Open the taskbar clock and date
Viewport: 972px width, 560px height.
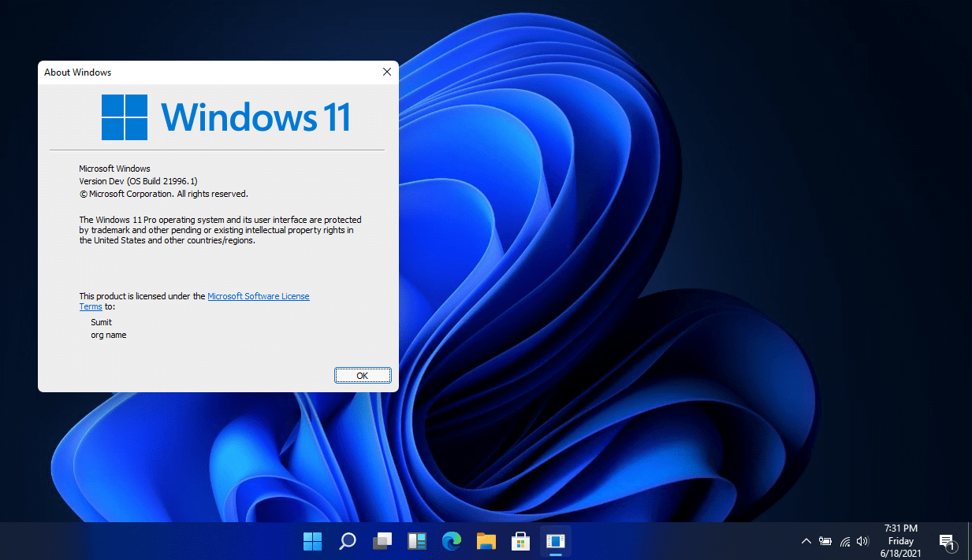click(901, 541)
